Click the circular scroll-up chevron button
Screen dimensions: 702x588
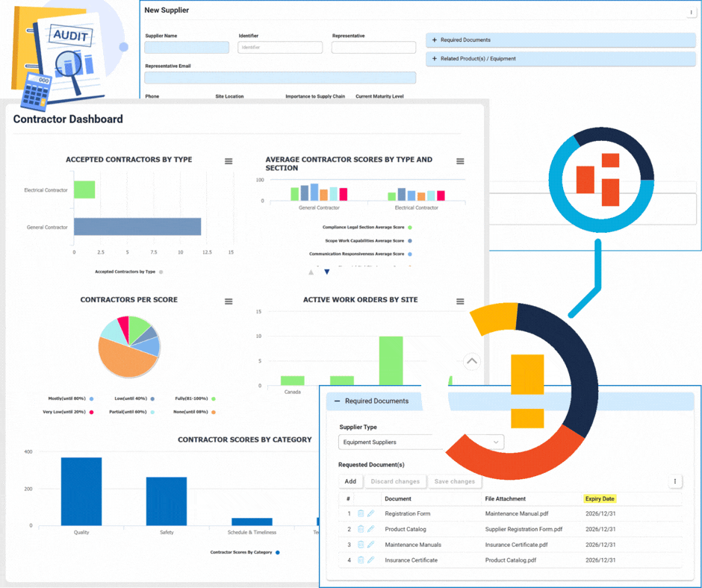472,361
